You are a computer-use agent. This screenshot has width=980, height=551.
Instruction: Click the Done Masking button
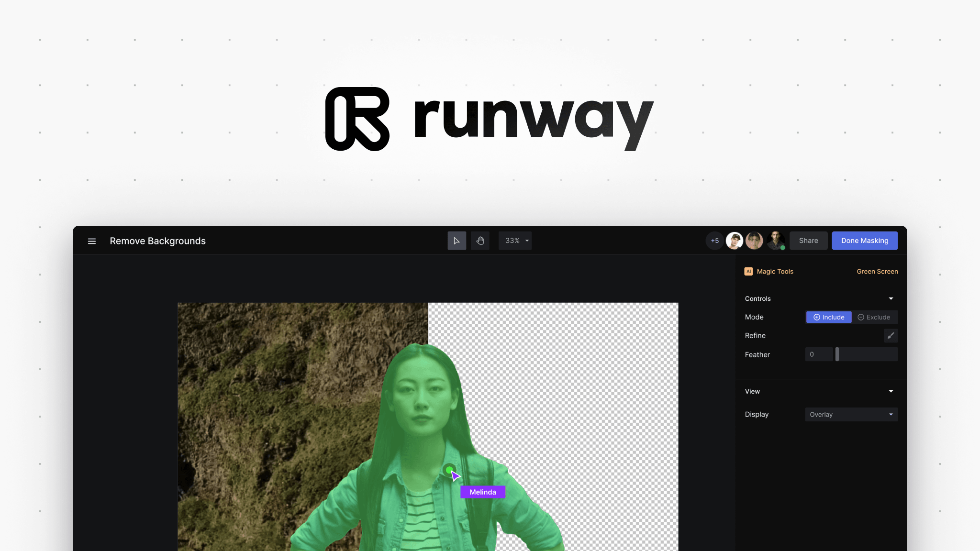(865, 241)
